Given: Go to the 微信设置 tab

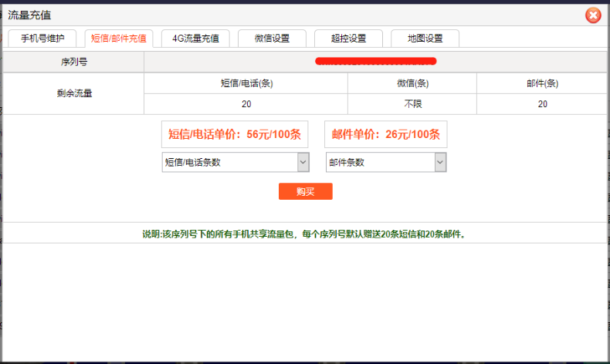Looking at the screenshot, I should (x=272, y=39).
